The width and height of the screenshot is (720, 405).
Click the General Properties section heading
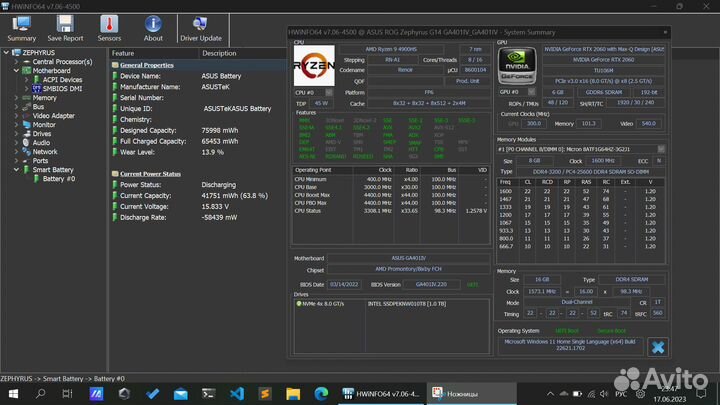click(x=146, y=65)
